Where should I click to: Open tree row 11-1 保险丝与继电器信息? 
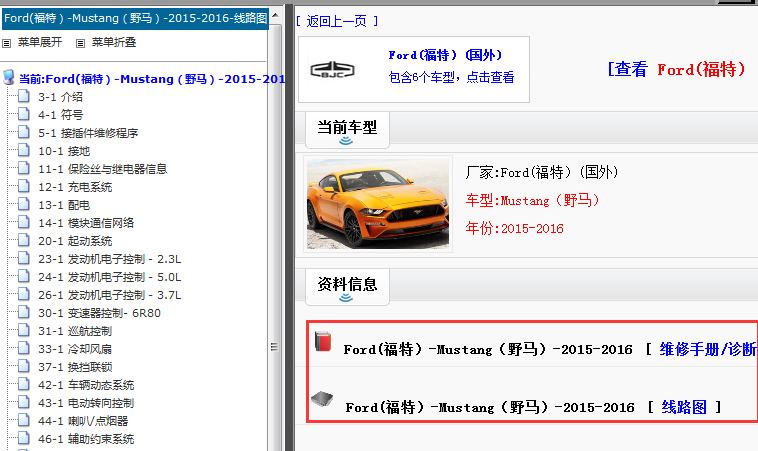click(102, 169)
